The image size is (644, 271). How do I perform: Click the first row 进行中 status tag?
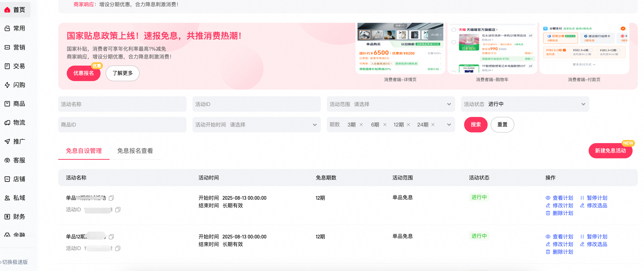[x=479, y=197]
